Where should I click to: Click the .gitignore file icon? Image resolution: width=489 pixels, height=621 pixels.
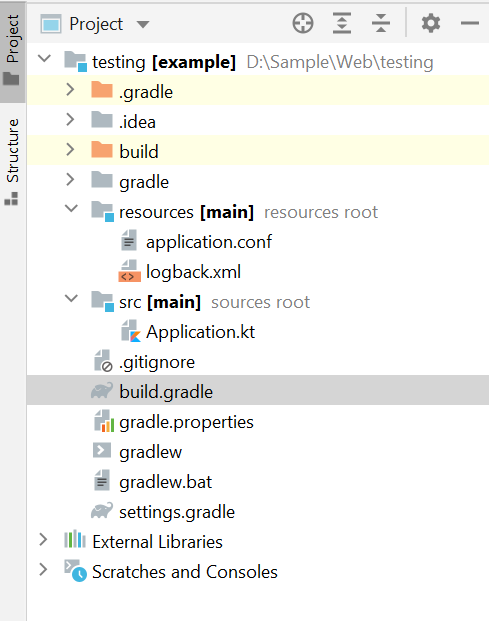tap(103, 361)
